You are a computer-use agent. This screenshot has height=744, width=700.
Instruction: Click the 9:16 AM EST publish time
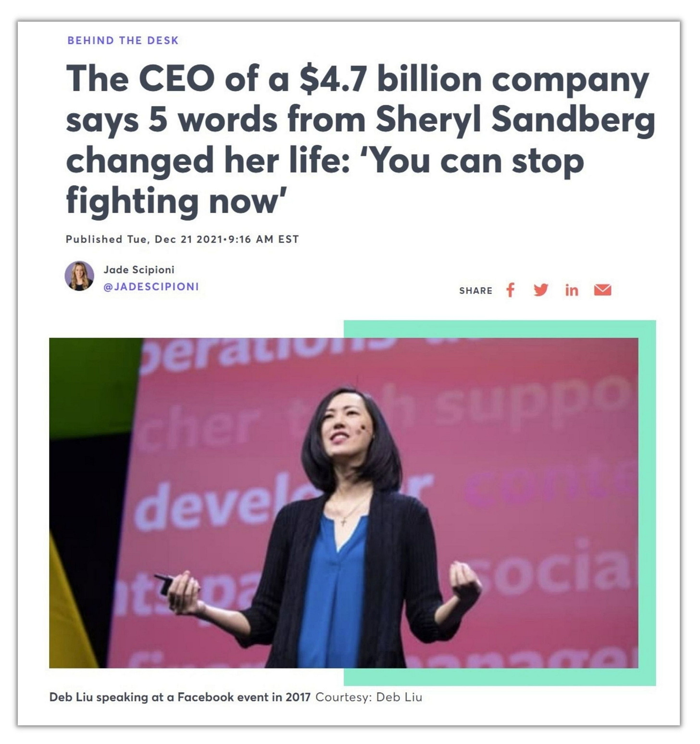coord(263,239)
